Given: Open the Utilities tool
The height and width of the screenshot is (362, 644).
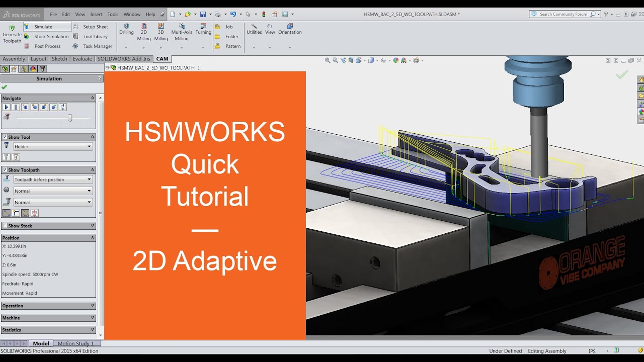Looking at the screenshot, I should tap(254, 29).
